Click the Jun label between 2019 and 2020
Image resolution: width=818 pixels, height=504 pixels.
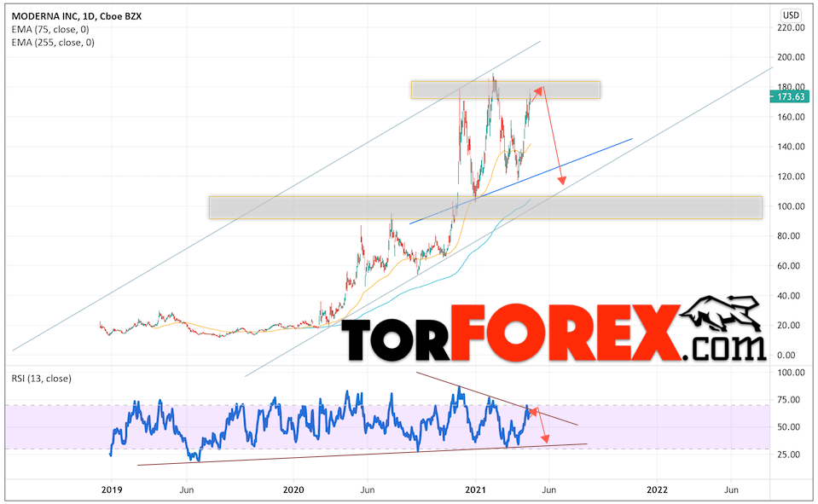[x=187, y=490]
